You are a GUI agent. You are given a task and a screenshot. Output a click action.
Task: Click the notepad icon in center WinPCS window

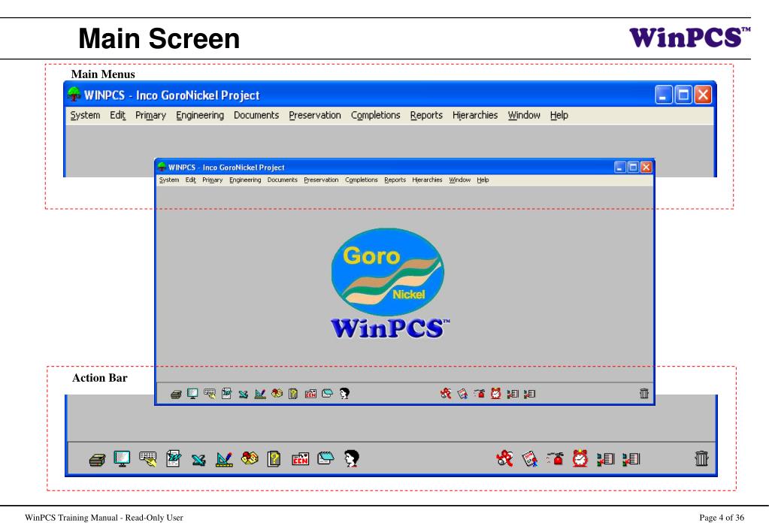pos(327,393)
